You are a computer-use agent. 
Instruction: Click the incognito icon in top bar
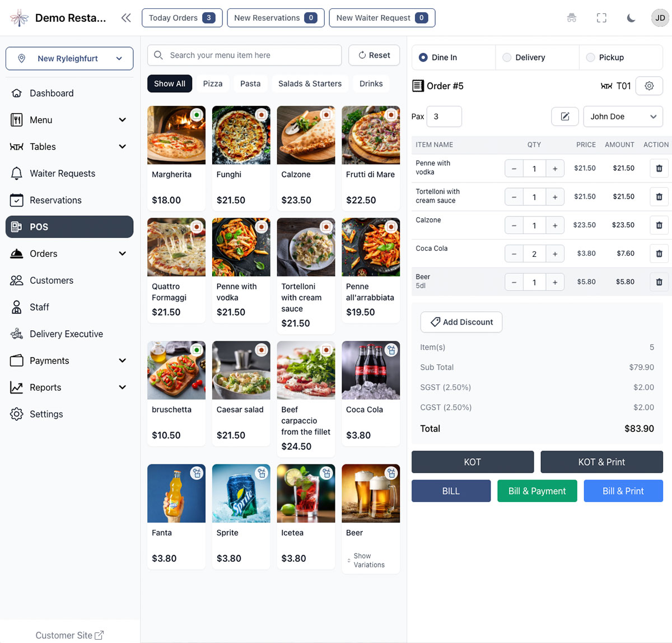click(x=571, y=18)
